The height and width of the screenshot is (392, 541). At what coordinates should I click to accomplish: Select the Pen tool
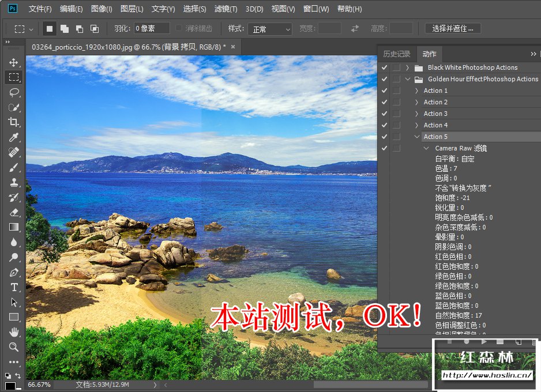coord(14,272)
